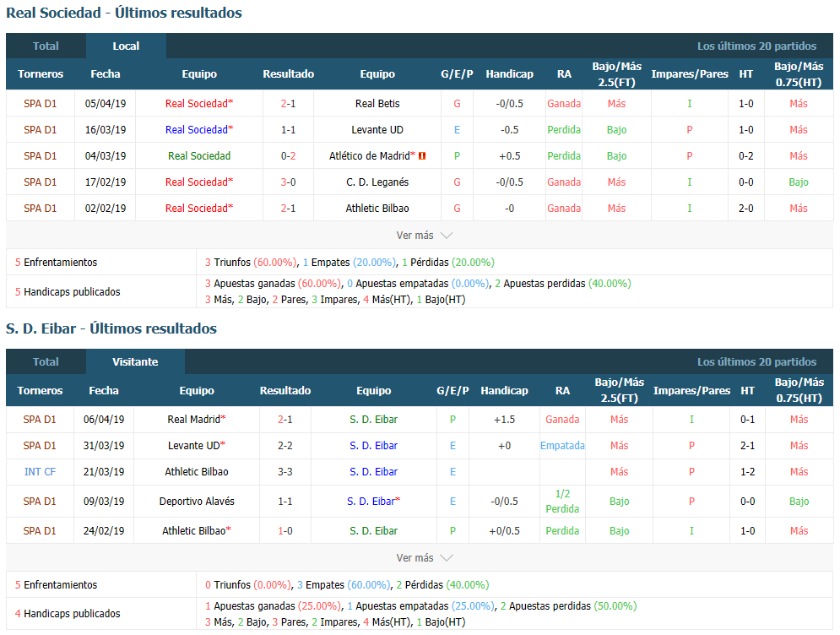840x635 pixels.
Task: Open Athletic Bilbao link in 02/02/19 row
Action: tap(377, 209)
